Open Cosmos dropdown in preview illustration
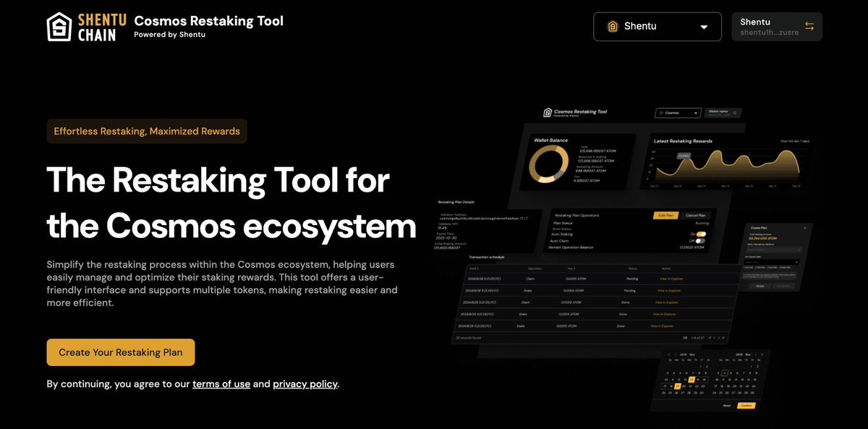 (x=678, y=113)
